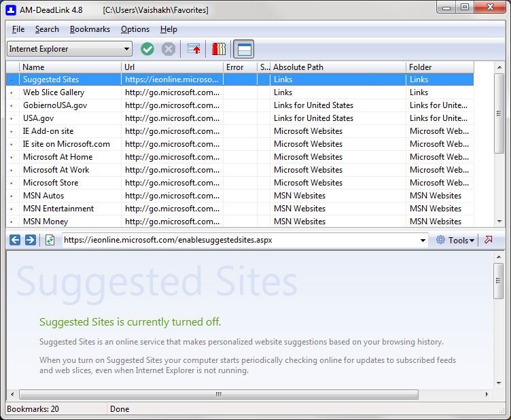Click the bookmark list scroll up arrow
Viewport: 511px width, 420px height.
[499, 67]
